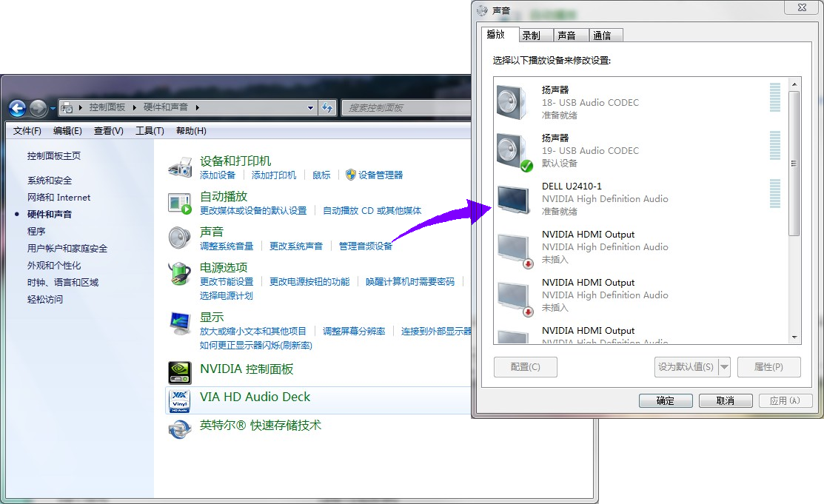This screenshot has width=824, height=504.
Task: Open the 调整系统音量 link
Action: [x=227, y=246]
